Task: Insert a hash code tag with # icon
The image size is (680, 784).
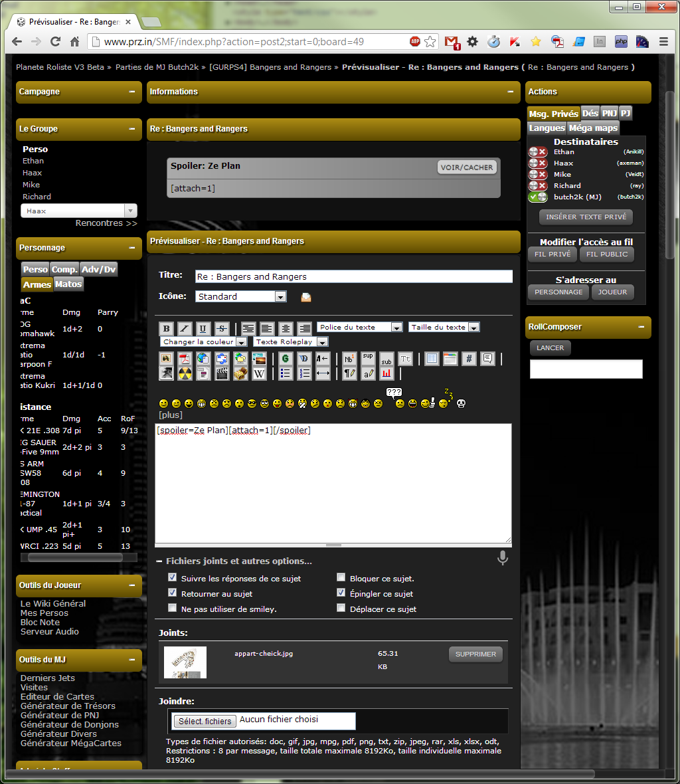Action: 469,359
